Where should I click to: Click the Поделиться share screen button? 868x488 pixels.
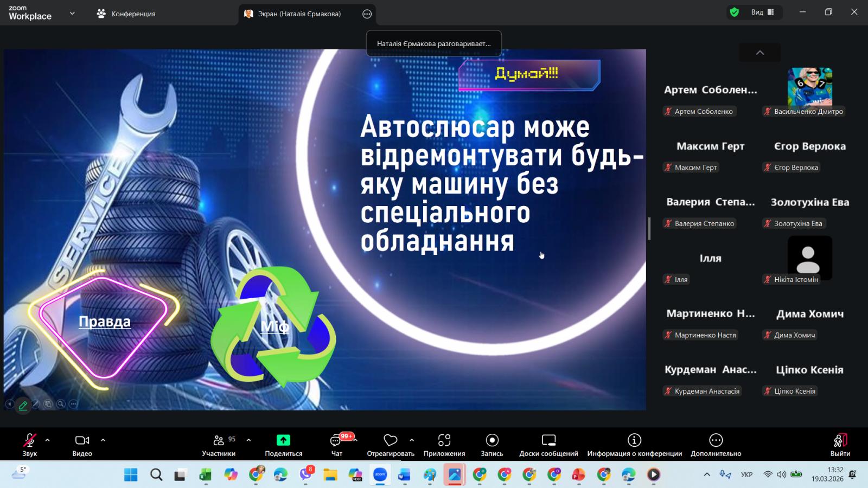[x=283, y=445]
